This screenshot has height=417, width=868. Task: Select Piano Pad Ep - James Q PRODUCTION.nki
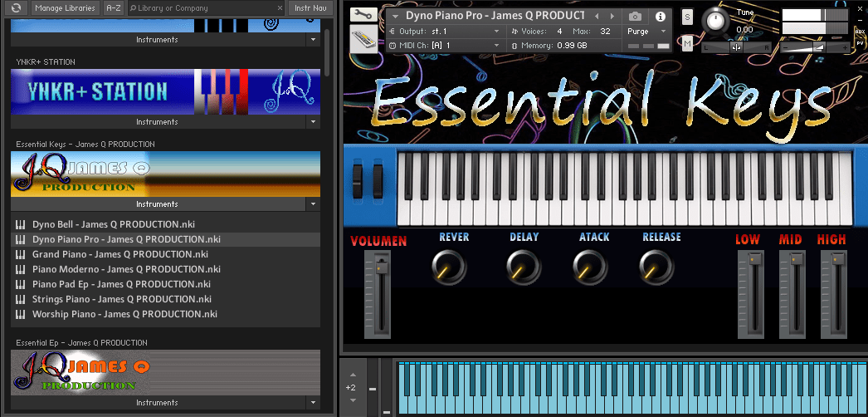click(165, 284)
